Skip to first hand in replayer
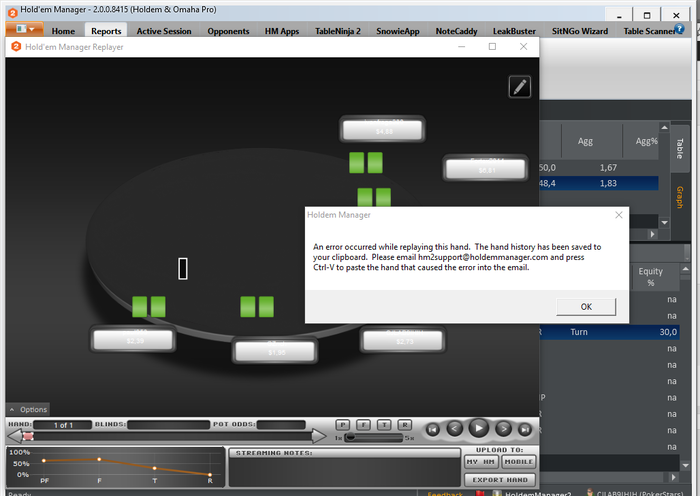The image size is (700, 496). (433, 429)
